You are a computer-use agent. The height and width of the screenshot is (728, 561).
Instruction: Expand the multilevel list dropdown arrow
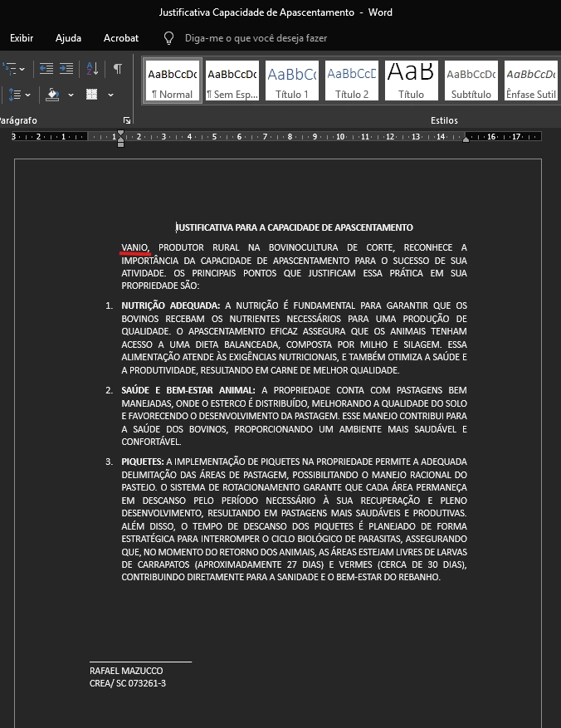pos(22,69)
